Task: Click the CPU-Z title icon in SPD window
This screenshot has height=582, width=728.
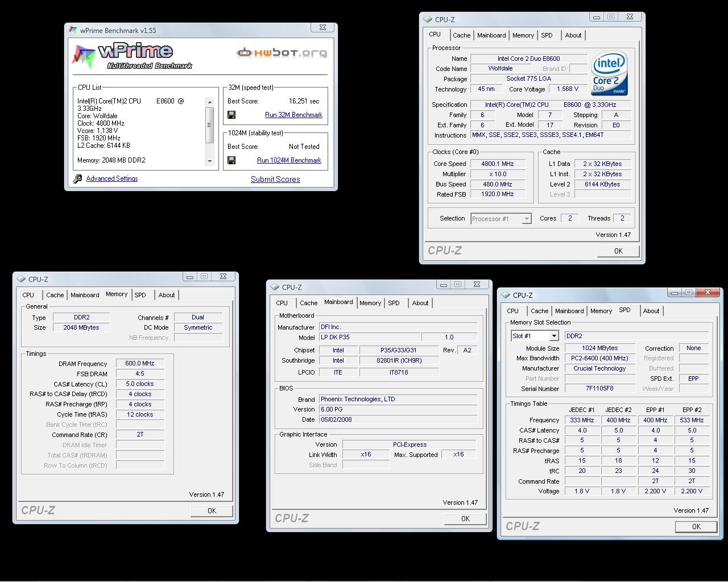Action: (506, 295)
